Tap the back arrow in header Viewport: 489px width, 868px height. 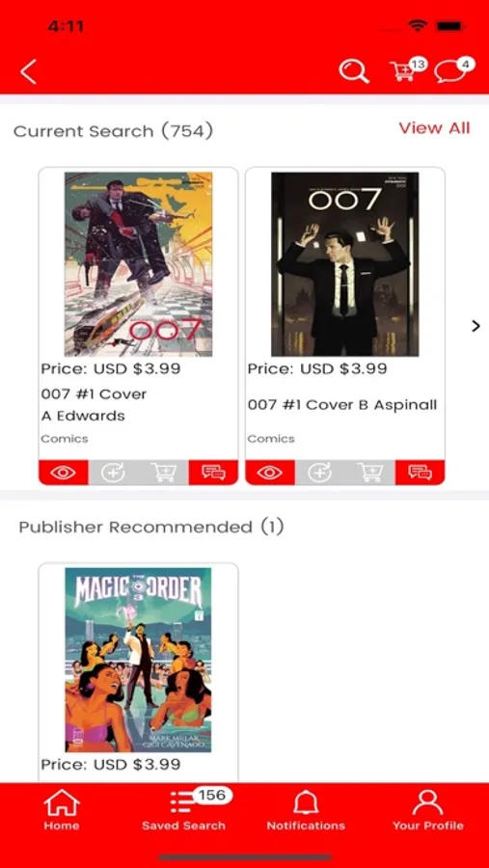28,71
